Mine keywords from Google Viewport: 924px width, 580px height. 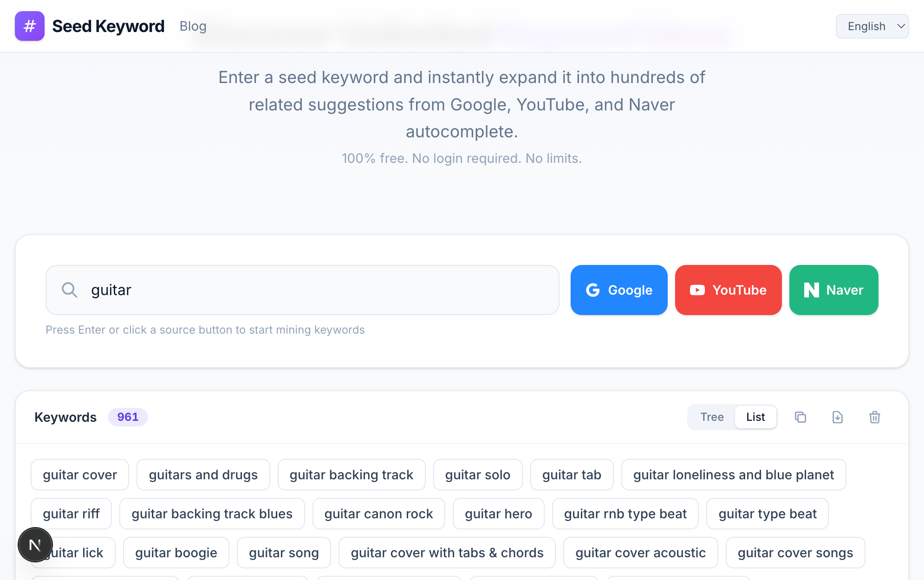point(619,290)
